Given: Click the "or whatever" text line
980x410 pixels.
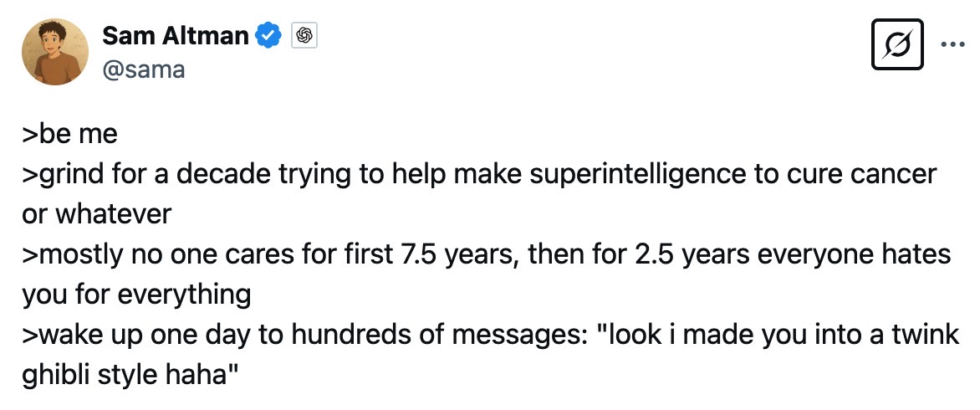Looking at the screenshot, I should 97,214.
